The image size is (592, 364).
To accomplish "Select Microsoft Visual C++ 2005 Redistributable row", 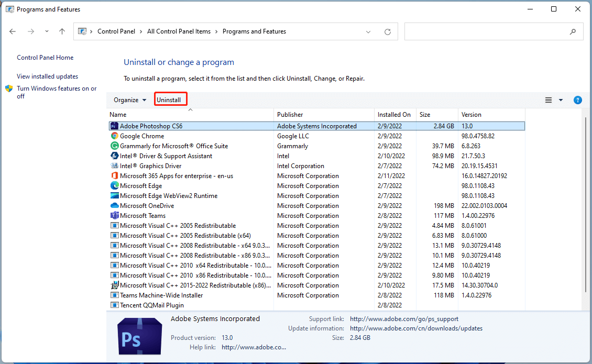I will point(317,225).
